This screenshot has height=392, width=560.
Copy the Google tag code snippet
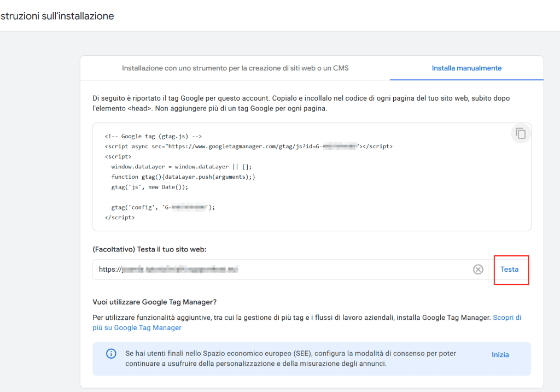coord(521,133)
